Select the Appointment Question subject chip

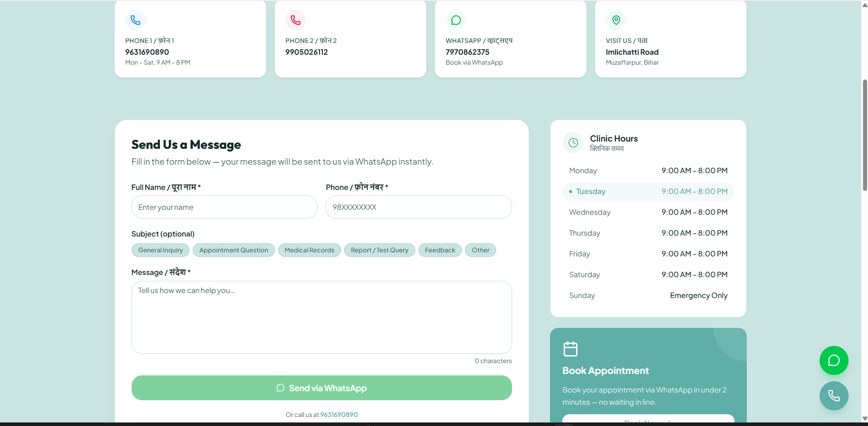233,250
